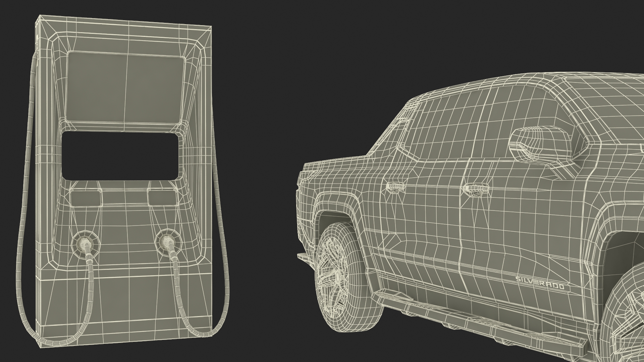Viewport: 644px width, 362px height.
Task: Click the small right panel on charger
Action: point(162,197)
